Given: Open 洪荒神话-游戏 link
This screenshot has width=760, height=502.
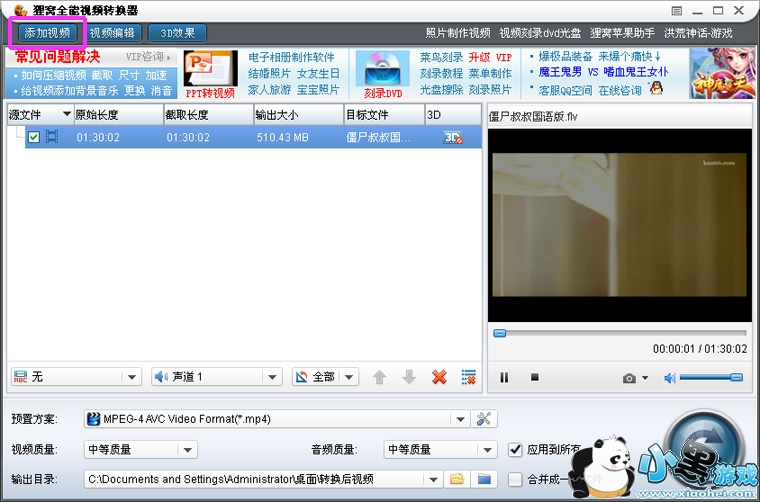Looking at the screenshot, I should click(x=698, y=33).
